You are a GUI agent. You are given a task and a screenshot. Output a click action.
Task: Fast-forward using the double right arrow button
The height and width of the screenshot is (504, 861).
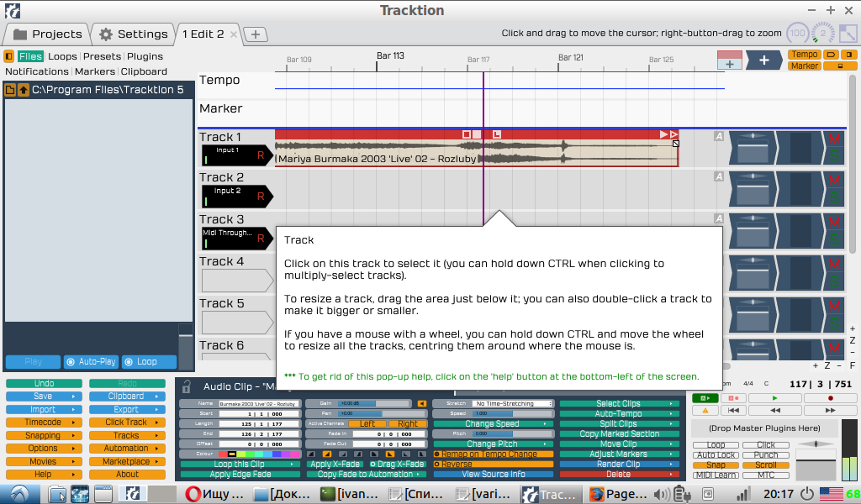coord(830,410)
